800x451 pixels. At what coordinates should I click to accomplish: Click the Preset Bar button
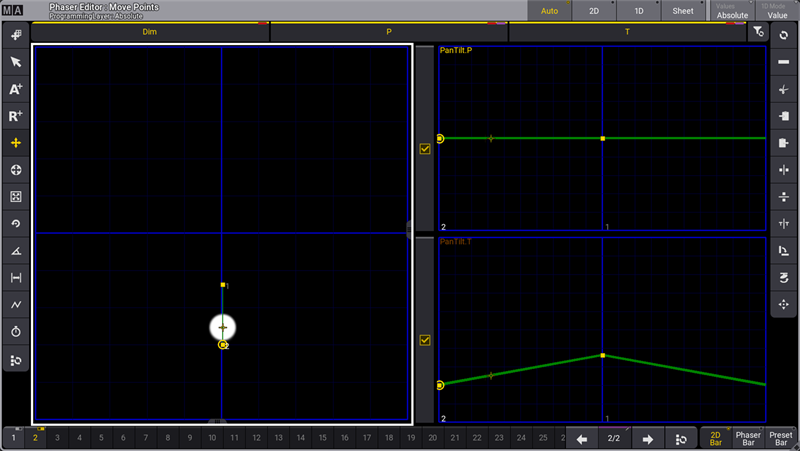[x=782, y=438]
